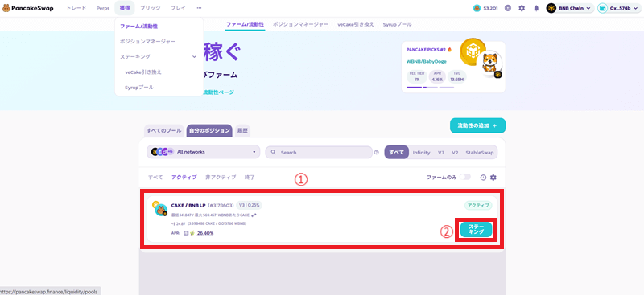The height and width of the screenshot is (295, 644).
Task: Open the more menu (…) in navigation
Action: [x=199, y=8]
